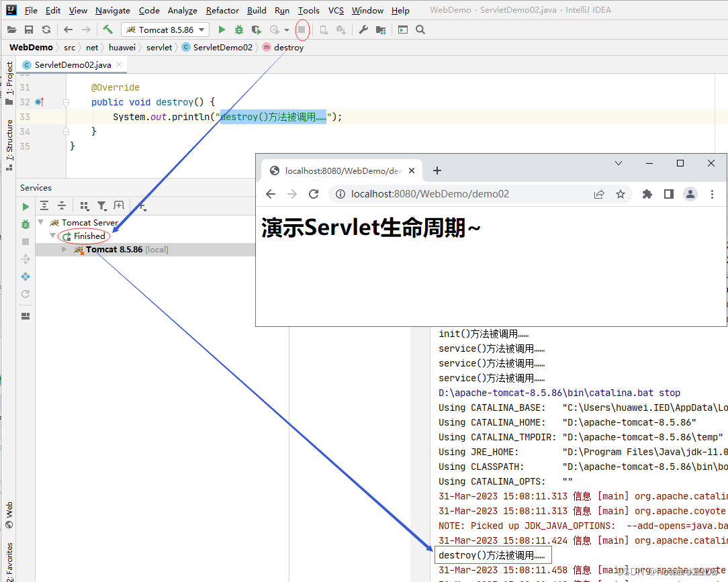Close the ServletDemo02.java editor tab
The image size is (728, 582).
[x=120, y=64]
